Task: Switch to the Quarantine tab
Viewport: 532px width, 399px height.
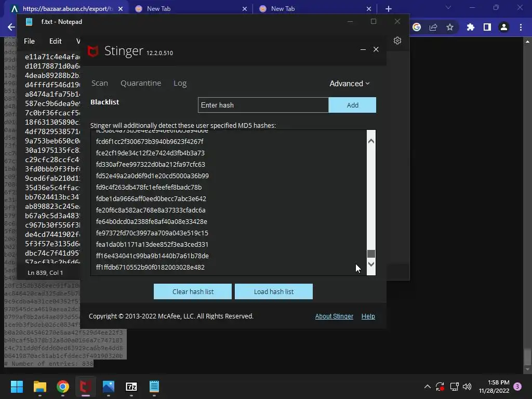Action: coord(141,83)
